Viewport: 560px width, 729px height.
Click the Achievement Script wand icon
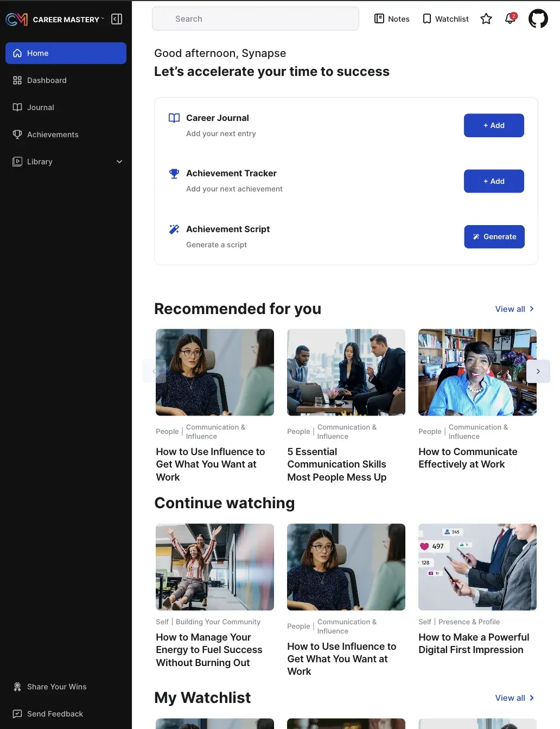tap(174, 229)
